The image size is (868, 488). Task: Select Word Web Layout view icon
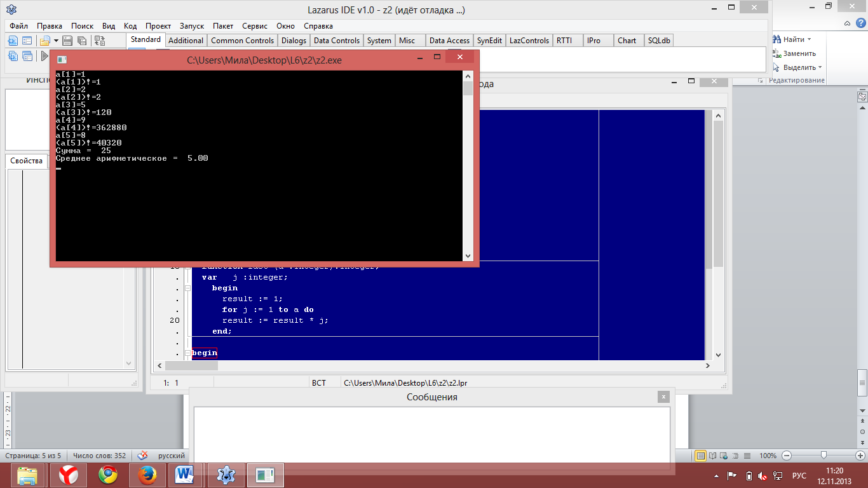coord(724,456)
